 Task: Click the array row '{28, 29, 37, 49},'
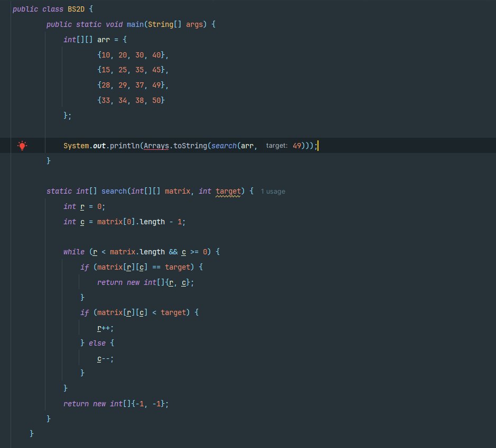click(133, 85)
